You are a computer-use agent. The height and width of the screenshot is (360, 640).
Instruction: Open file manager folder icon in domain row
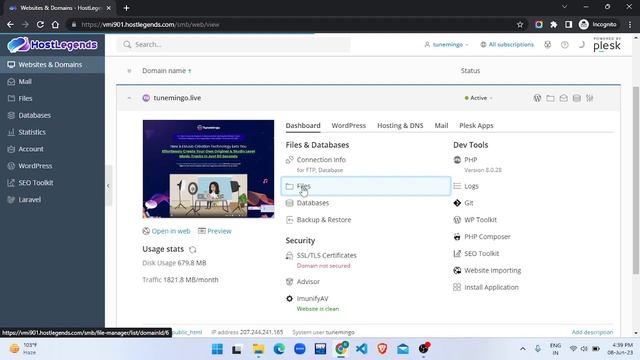550,98
